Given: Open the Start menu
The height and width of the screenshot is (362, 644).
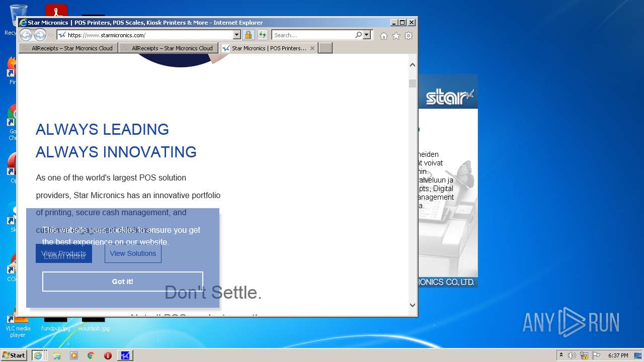Looking at the screenshot, I should (14, 355).
